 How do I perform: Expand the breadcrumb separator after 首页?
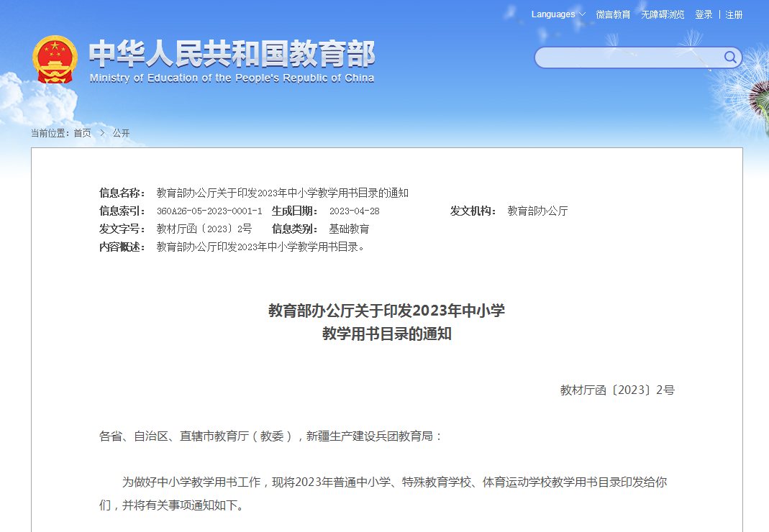(101, 133)
